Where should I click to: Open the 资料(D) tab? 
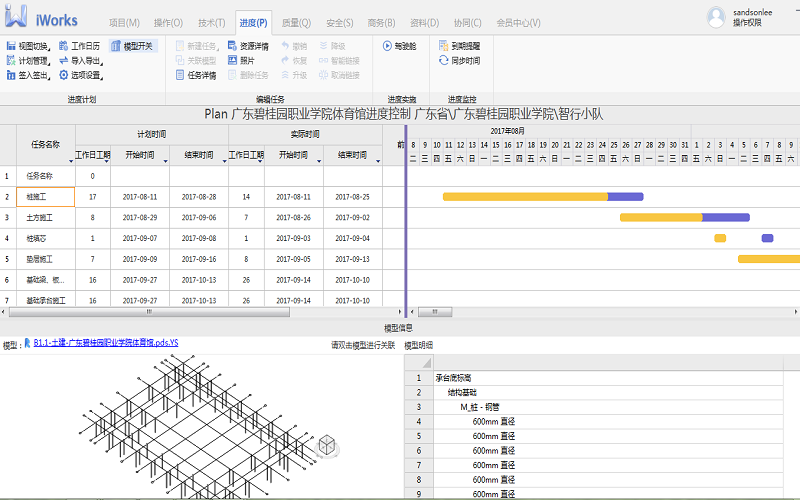point(424,22)
